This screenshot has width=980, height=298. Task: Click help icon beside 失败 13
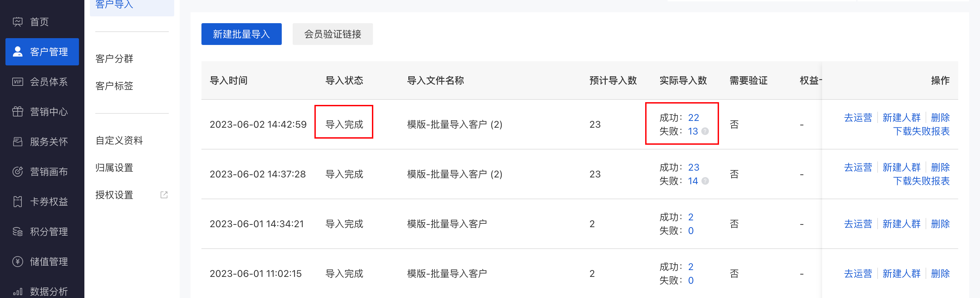point(705,131)
